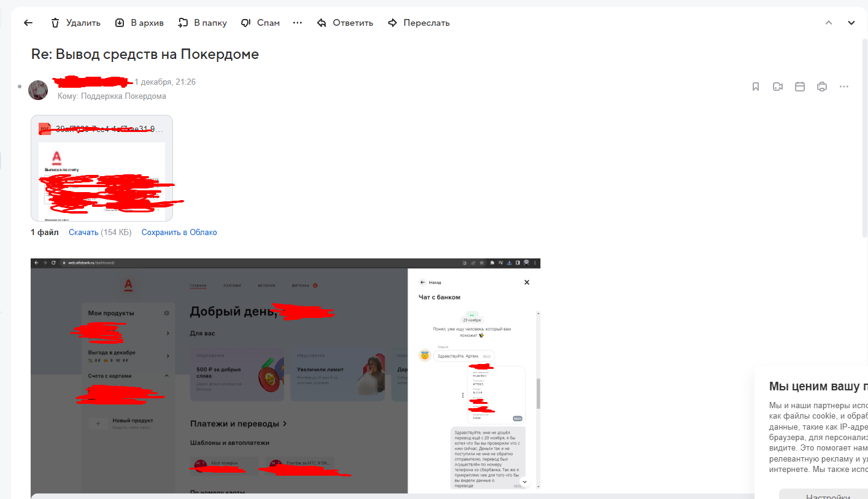
Task: Click the Скачать download link
Action: pyautogui.click(x=83, y=233)
